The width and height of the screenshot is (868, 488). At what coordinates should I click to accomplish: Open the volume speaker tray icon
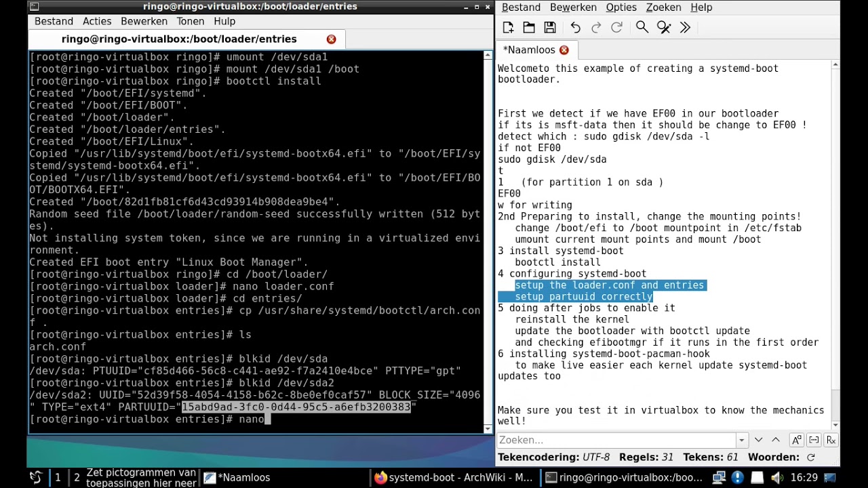click(x=776, y=478)
